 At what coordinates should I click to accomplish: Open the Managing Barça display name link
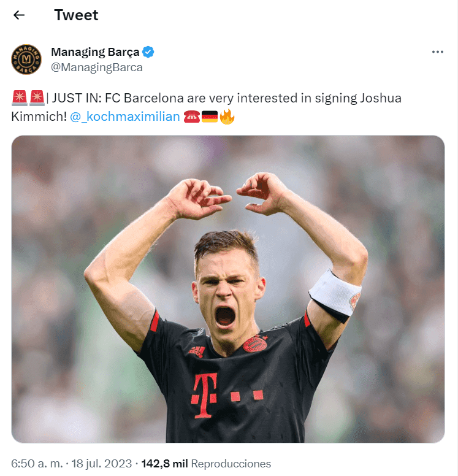pos(95,52)
